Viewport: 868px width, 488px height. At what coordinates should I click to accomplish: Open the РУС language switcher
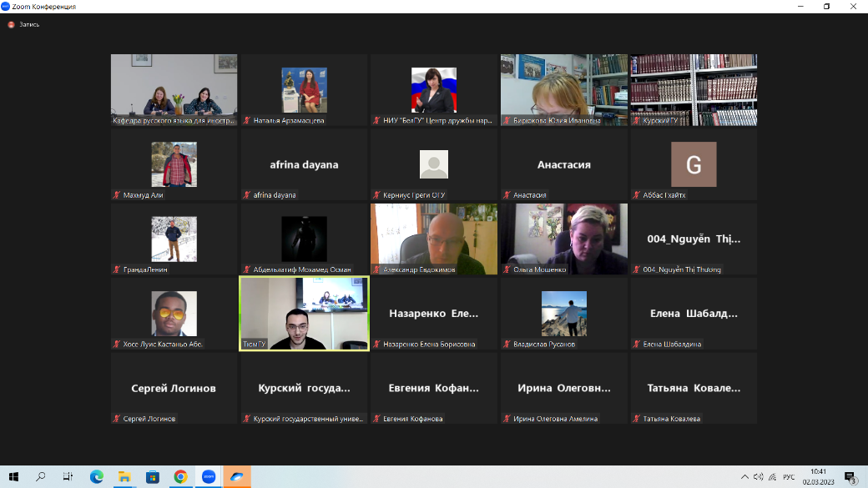(x=790, y=477)
